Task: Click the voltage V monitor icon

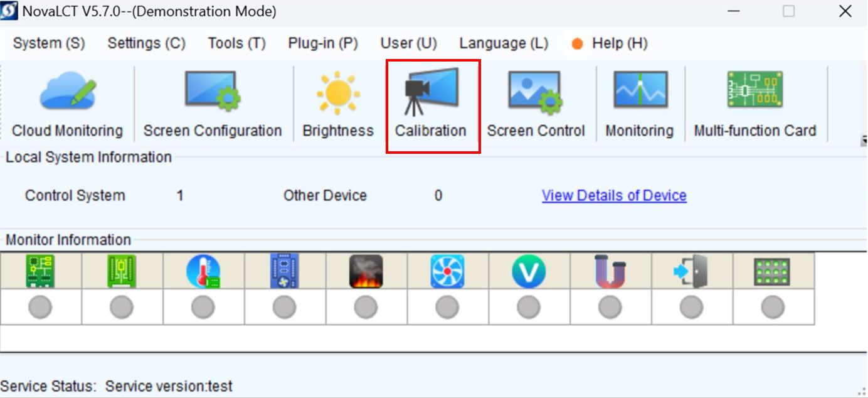Action: click(x=529, y=272)
